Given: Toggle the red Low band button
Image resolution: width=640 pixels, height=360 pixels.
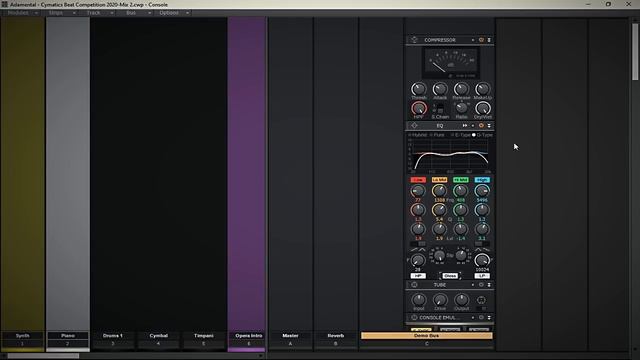Looking at the screenshot, I should click(x=418, y=180).
